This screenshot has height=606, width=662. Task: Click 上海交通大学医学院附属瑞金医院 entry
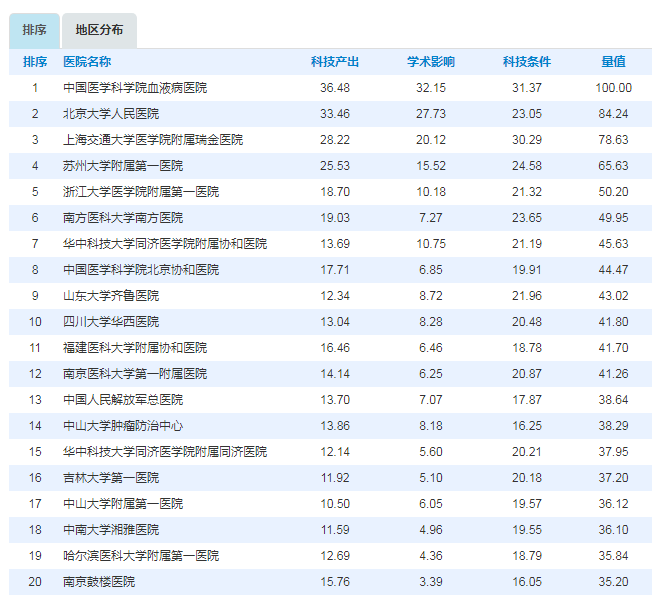[x=153, y=140]
